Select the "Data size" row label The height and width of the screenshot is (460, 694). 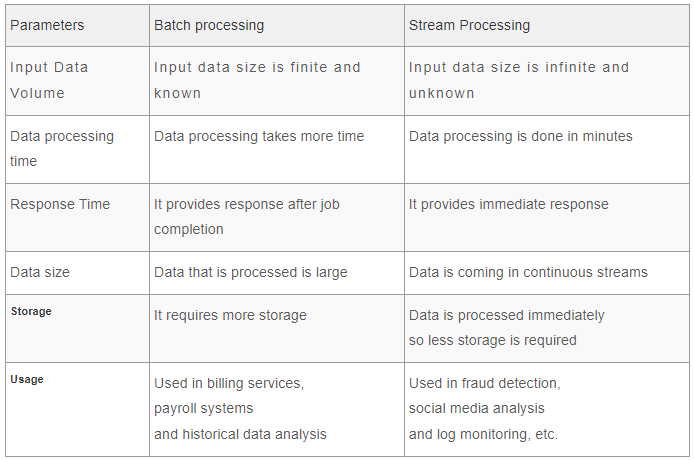pos(40,272)
